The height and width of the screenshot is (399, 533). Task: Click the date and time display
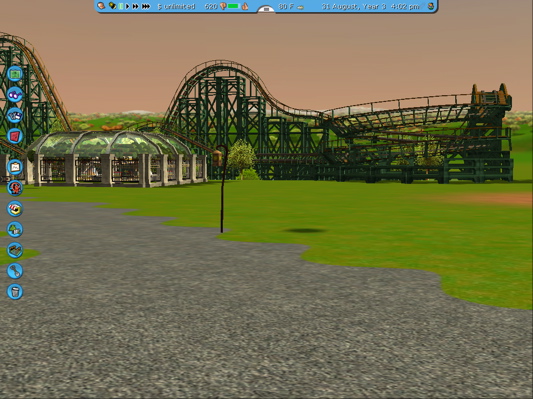(370, 6)
